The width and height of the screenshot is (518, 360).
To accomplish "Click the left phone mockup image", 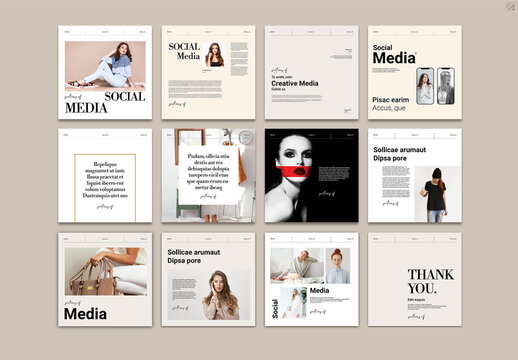I will pos(425,86).
